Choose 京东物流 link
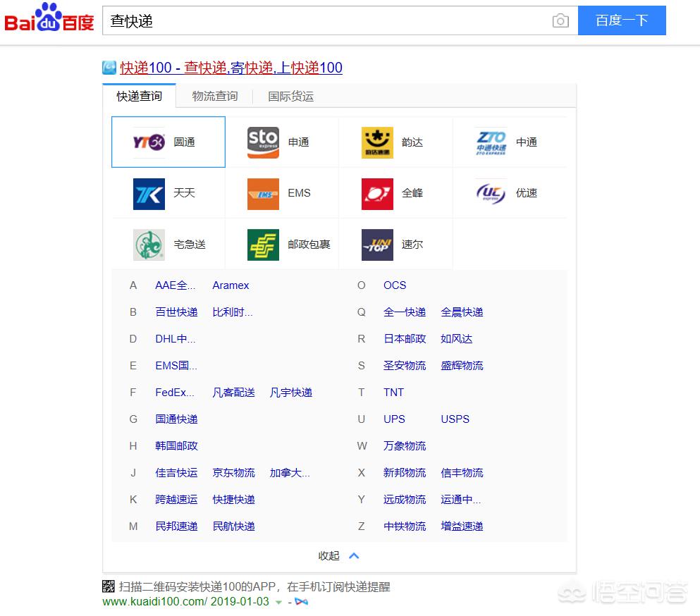This screenshot has height=616, width=700. tap(233, 473)
